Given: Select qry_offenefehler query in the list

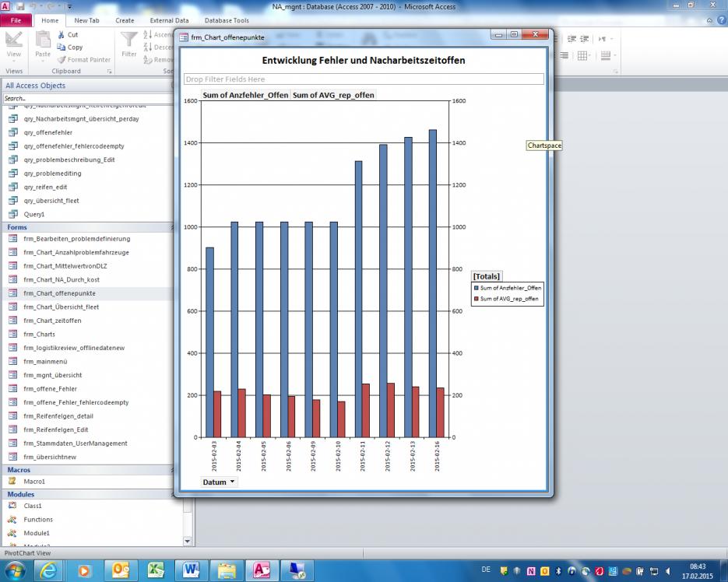Looking at the screenshot, I should click(47, 132).
